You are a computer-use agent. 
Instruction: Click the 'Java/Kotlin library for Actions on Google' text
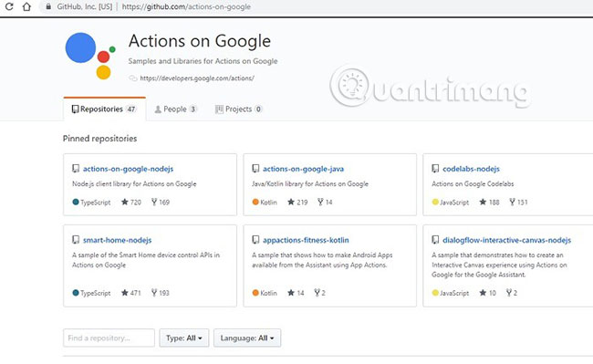(310, 184)
